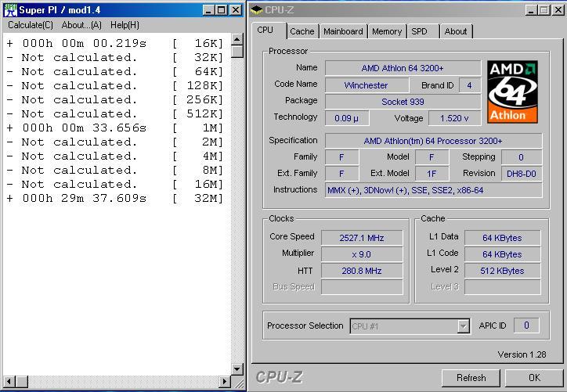The image size is (567, 392).
Task: Click the Processor Selection dropdown arrow
Action: (463, 326)
